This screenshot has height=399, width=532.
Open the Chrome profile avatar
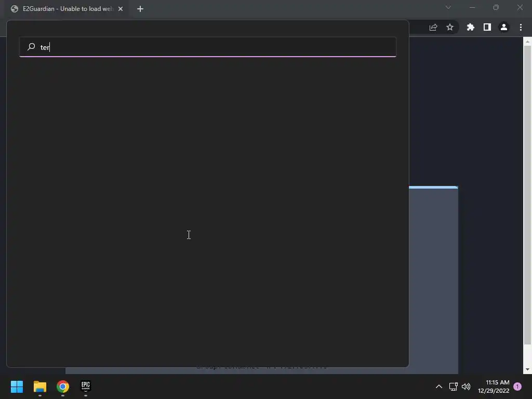(504, 27)
